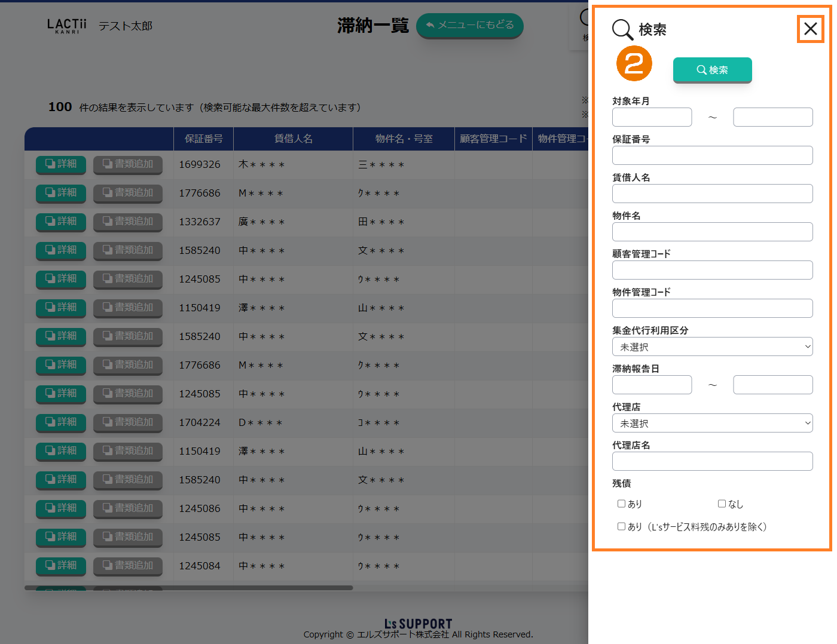Check the 残債 あり checkbox
This screenshot has height=644, width=837.
(x=621, y=504)
